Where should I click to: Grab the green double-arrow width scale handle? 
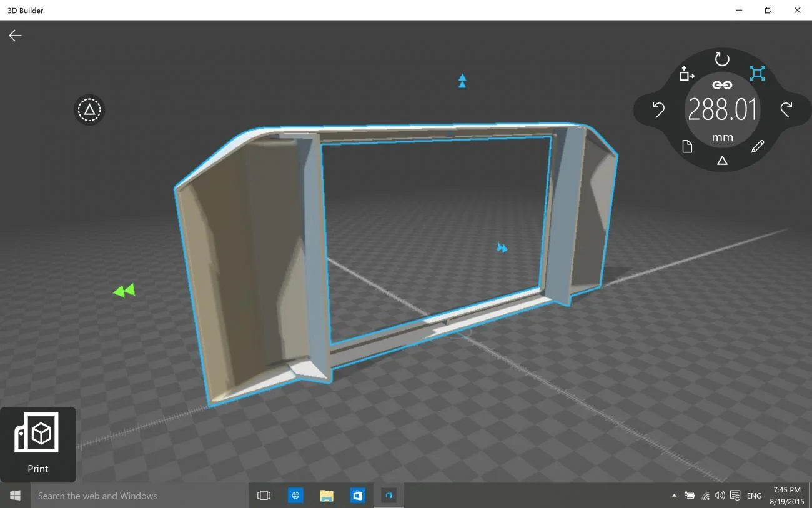pos(124,291)
